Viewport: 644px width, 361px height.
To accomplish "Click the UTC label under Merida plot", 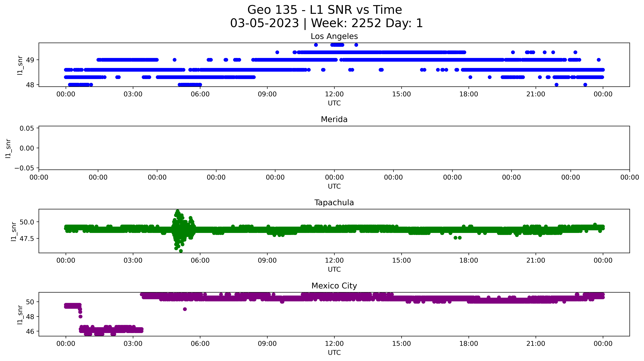I will 334,186.
